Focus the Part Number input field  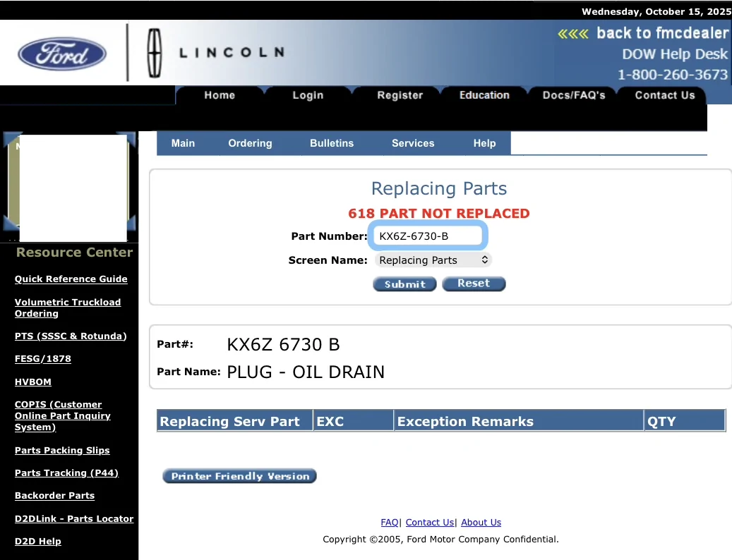tap(428, 236)
